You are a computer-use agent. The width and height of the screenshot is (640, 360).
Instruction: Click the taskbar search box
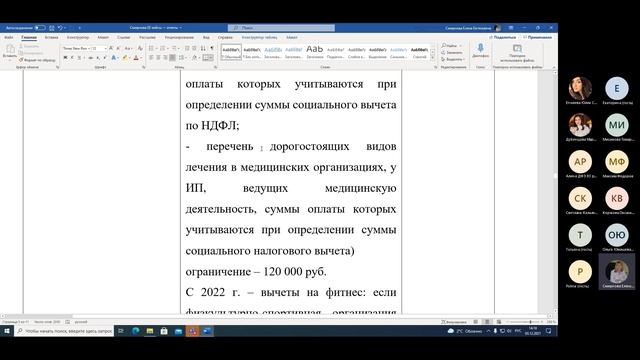(64, 331)
